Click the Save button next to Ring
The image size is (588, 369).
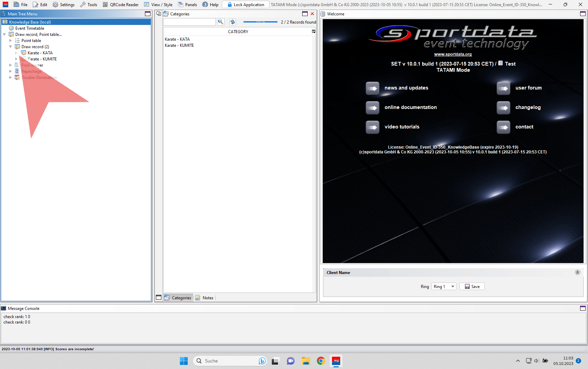pyautogui.click(x=472, y=287)
